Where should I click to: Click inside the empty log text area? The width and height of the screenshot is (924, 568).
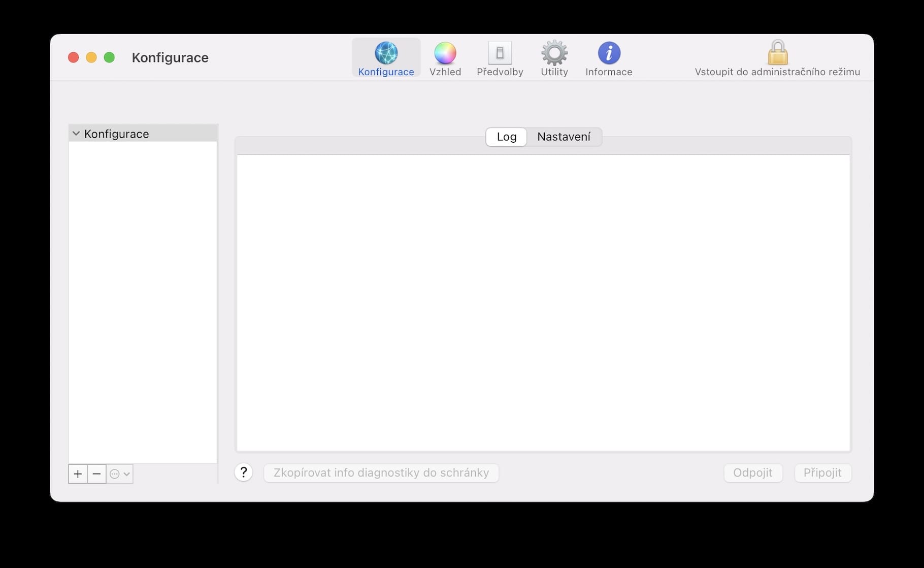tap(543, 303)
